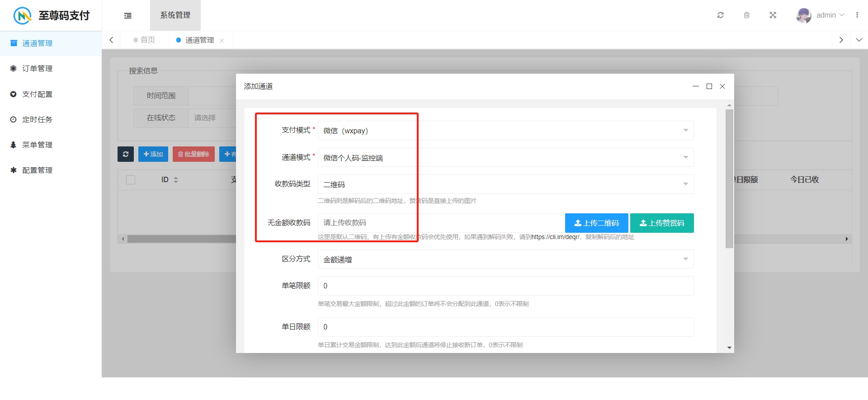Click the 单笔限额 input field
The image size is (868, 400).
click(x=505, y=286)
